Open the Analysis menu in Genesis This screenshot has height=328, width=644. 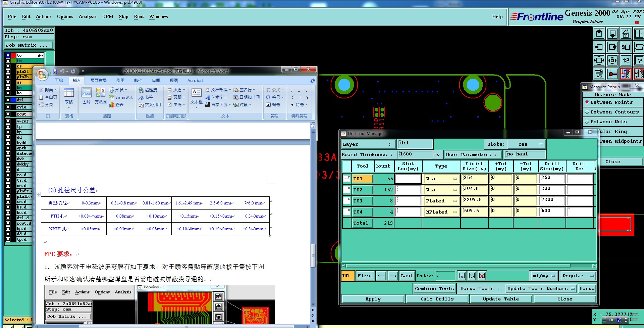[x=88, y=17]
